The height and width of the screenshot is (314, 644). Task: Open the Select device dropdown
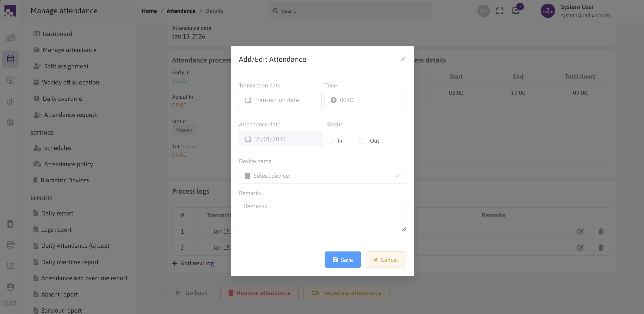coord(322,176)
